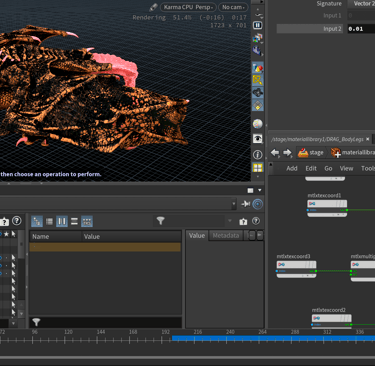Select the mtlxtexcoord1 node

[327, 204]
